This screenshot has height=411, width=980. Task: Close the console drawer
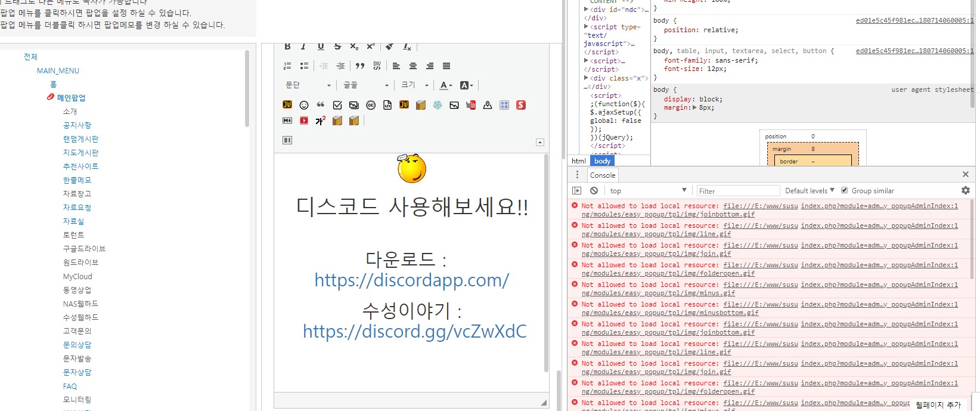pyautogui.click(x=966, y=174)
